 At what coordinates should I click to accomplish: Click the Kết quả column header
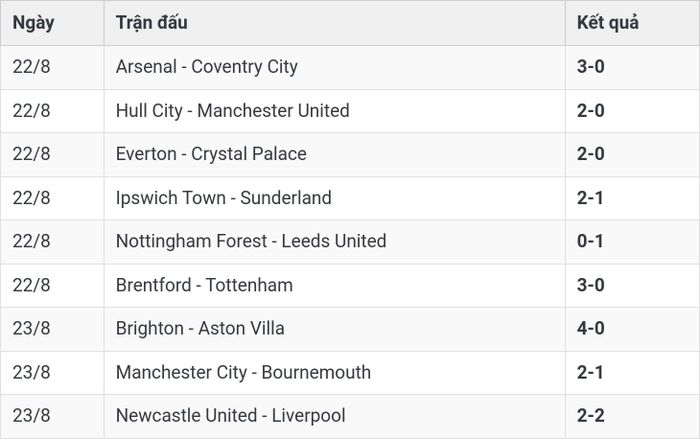click(x=608, y=23)
